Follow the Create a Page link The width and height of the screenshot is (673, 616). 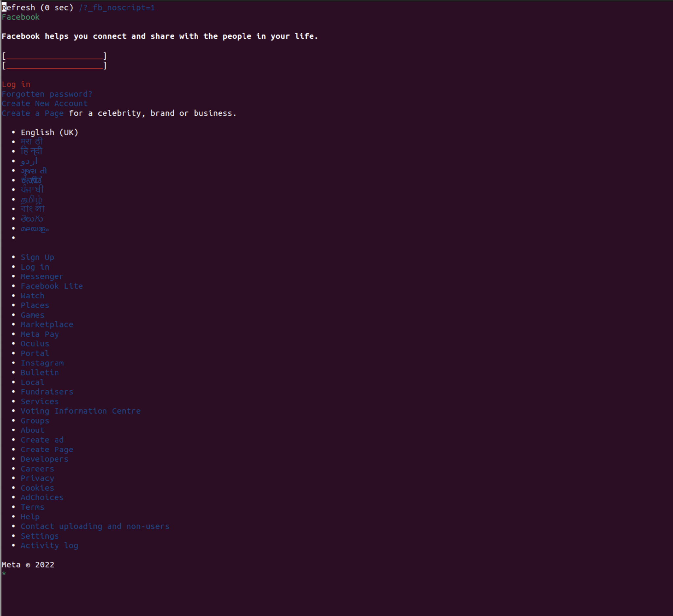tap(33, 113)
